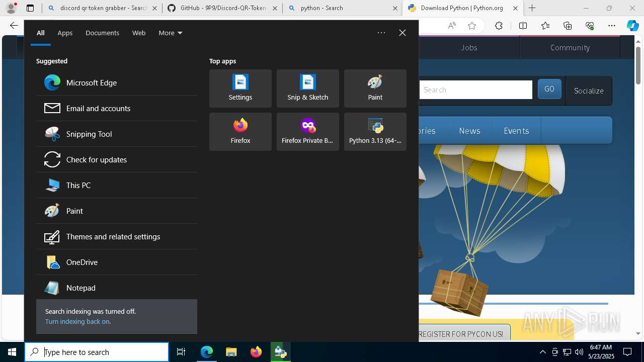Open Events in python.org nav bar
Screen dimensions: 644x362
point(516,131)
